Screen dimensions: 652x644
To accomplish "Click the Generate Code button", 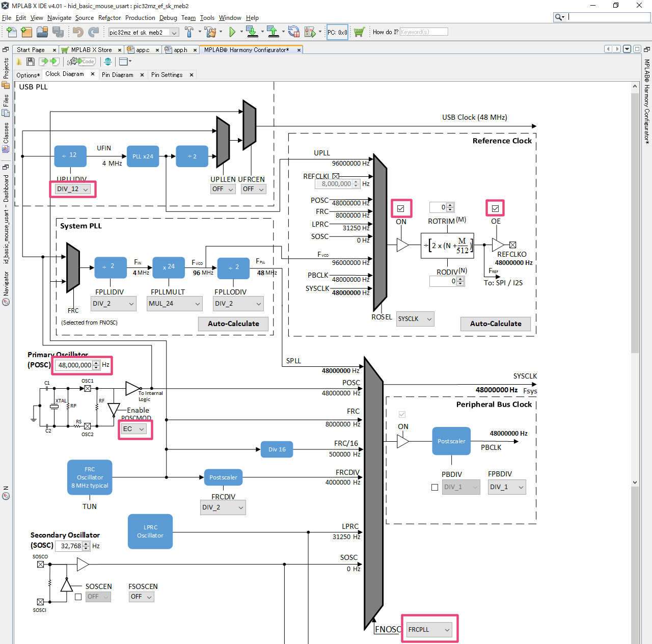I will point(81,62).
